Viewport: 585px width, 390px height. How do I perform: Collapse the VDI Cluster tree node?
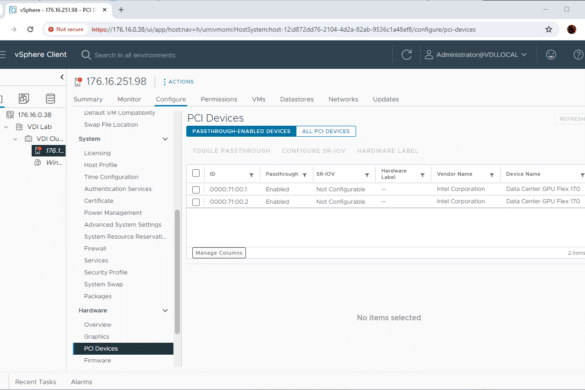[x=15, y=139]
